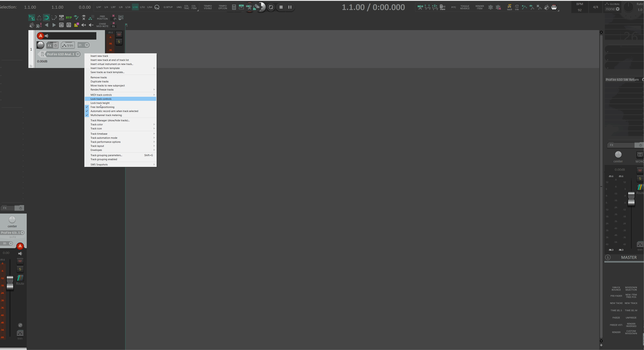Click the stop button in transport

[281, 7]
